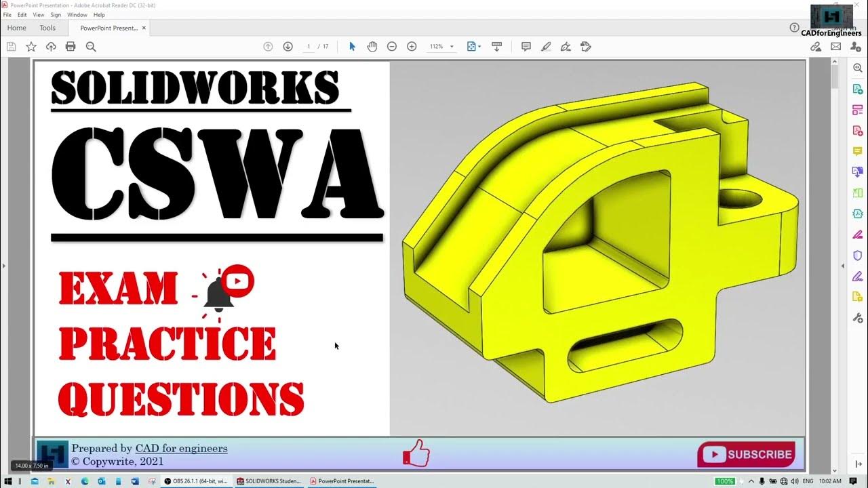Click the page number input field
868x488 pixels.
point(309,47)
